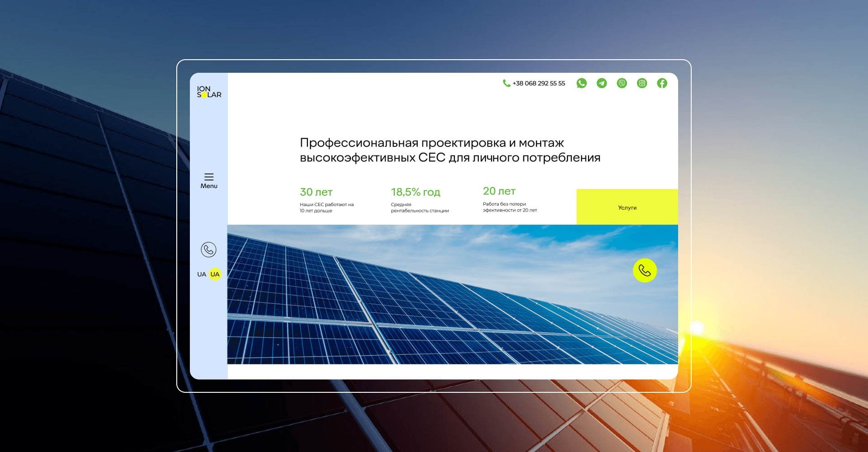Click the 20 лет statistic
The width and height of the screenshot is (868, 452).
tap(499, 191)
